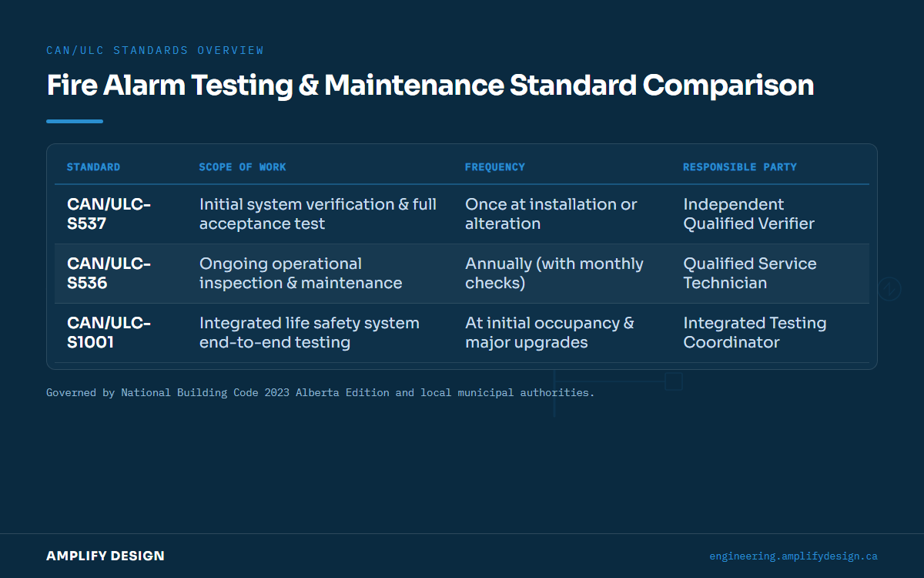The width and height of the screenshot is (924, 578).
Task: Click the 'Governed by National Building Code 2023' footnote
Action: (320, 393)
